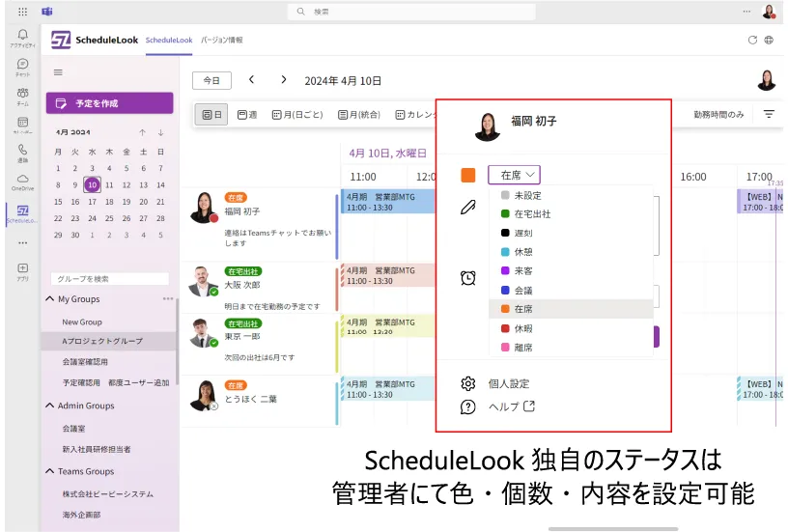The height and width of the screenshot is (532, 788).
Task: Select Aプロジェクトグループ in group list
Action: pyautogui.click(x=102, y=341)
